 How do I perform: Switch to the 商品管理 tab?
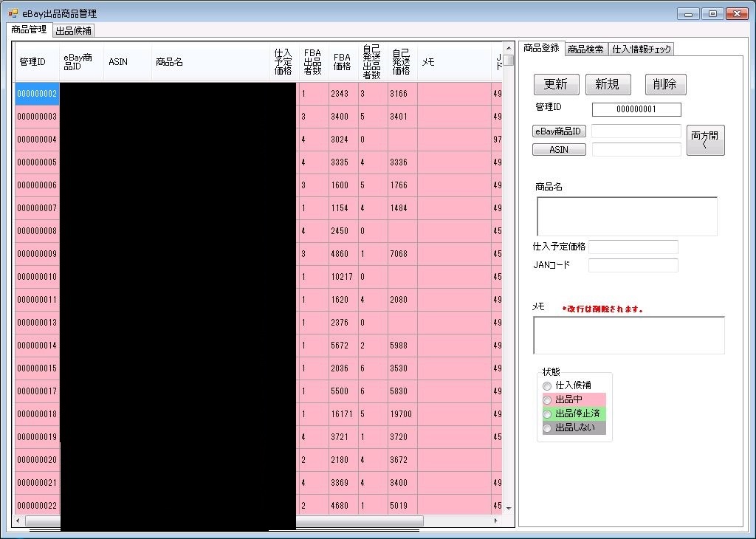(x=29, y=30)
